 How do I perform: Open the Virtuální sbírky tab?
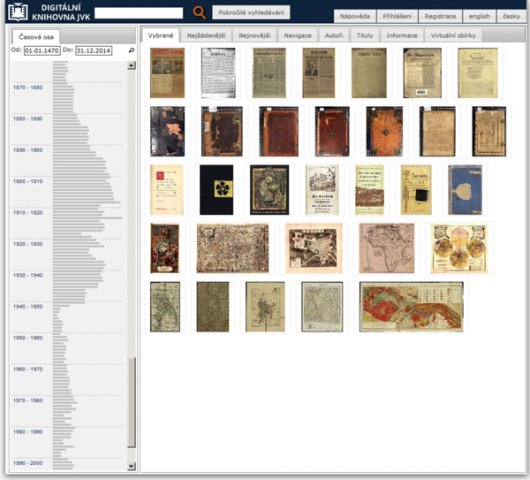pyautogui.click(x=453, y=35)
